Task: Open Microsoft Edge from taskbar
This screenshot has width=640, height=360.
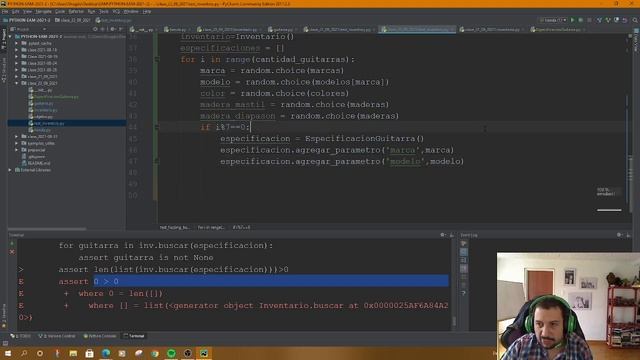Action: 106,353
